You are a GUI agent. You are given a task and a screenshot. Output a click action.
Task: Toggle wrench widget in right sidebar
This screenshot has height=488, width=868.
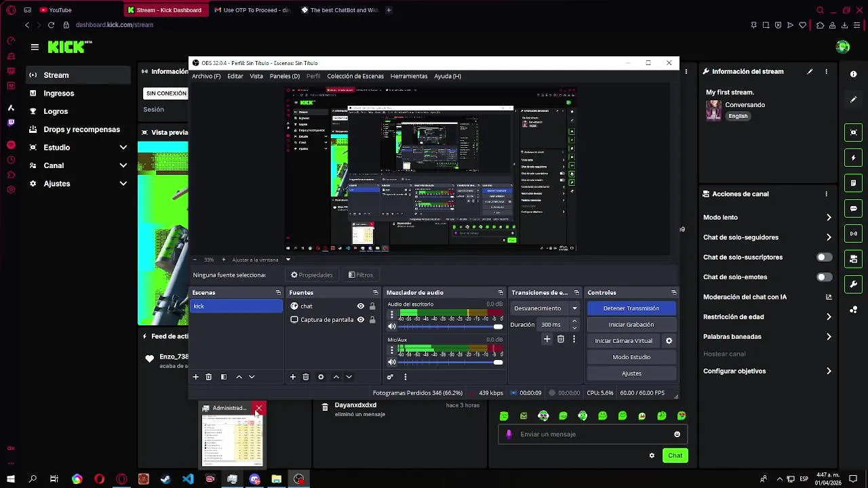(x=854, y=284)
